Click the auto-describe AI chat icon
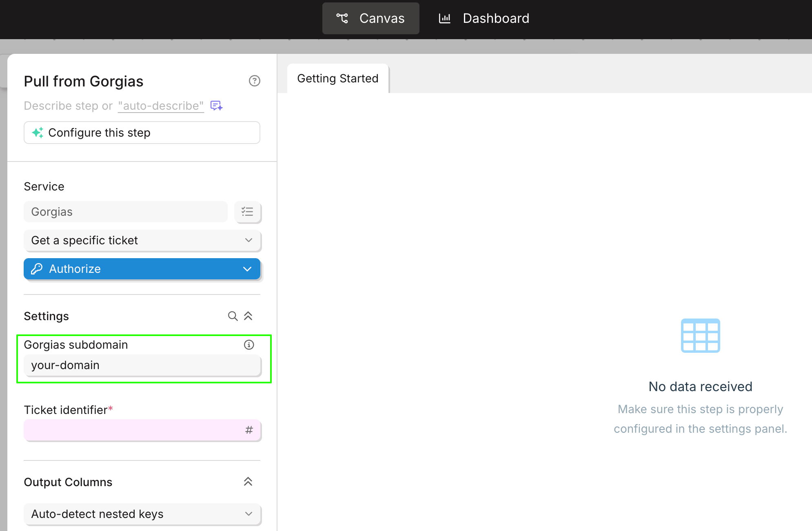This screenshot has width=812, height=531. click(x=216, y=106)
